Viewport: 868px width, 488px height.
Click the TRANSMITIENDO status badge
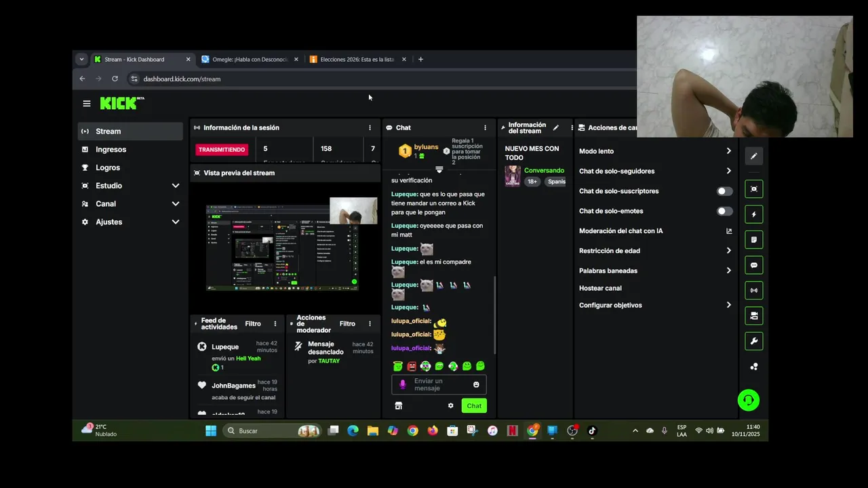222,150
